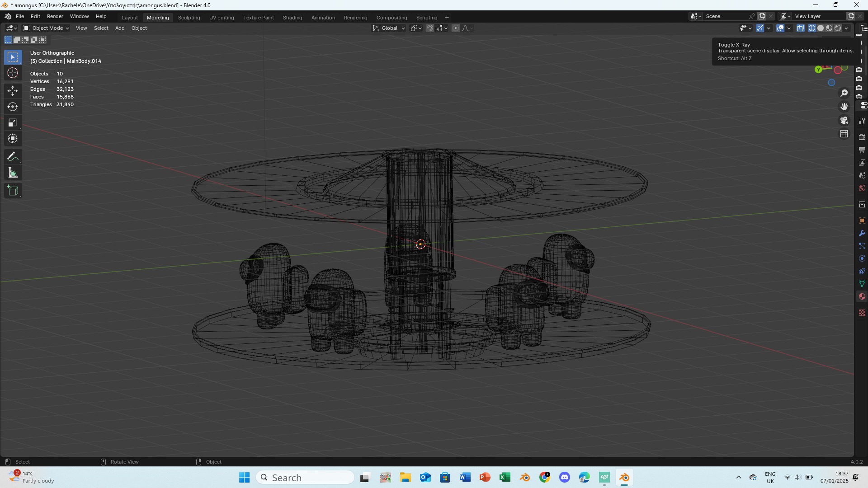
Task: Click the Windows taskbar Search box
Action: 305,478
